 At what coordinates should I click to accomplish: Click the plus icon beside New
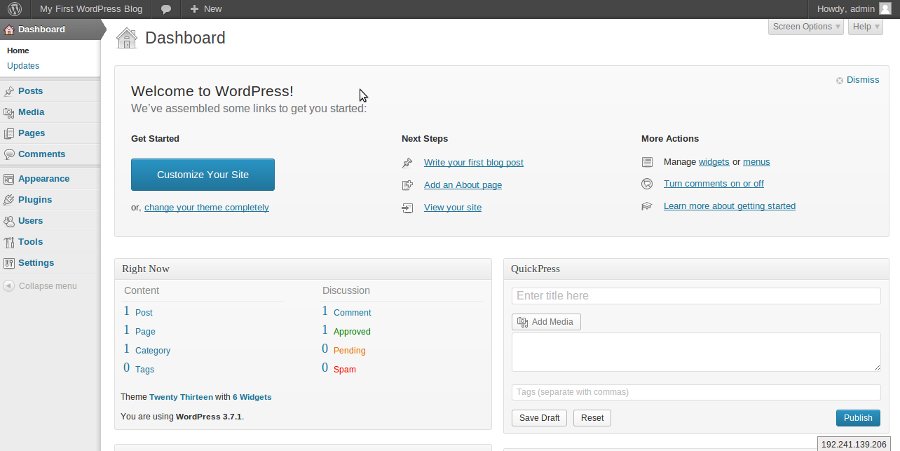tap(194, 9)
